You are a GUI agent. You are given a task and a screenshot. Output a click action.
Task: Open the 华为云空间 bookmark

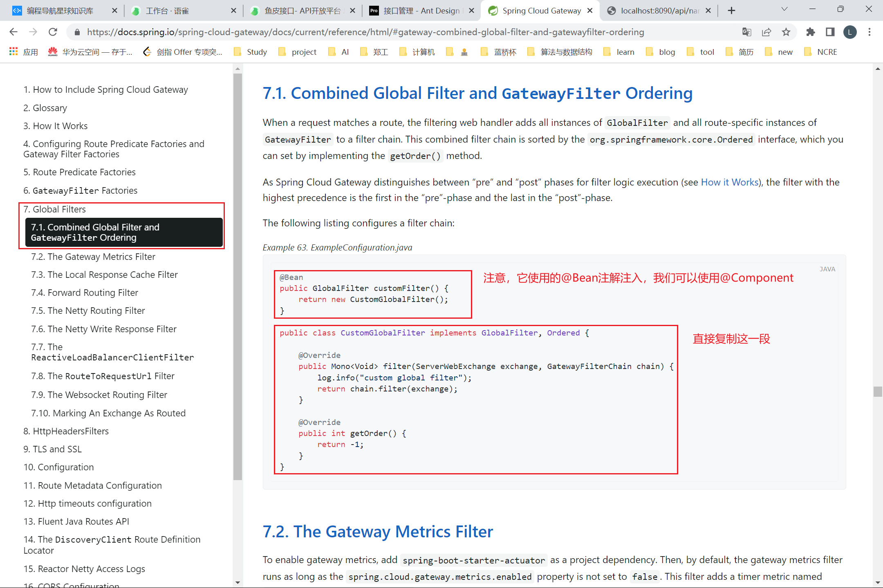click(x=90, y=52)
